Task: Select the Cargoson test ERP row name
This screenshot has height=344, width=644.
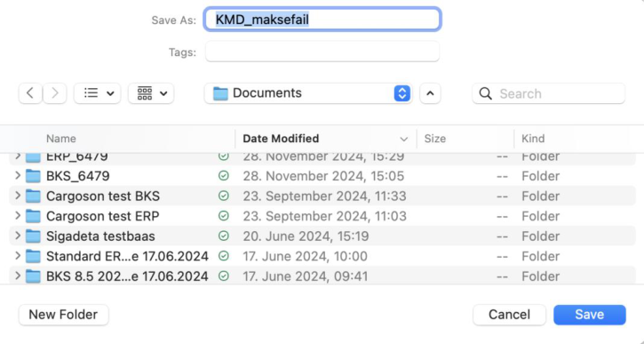Action: coord(103,216)
